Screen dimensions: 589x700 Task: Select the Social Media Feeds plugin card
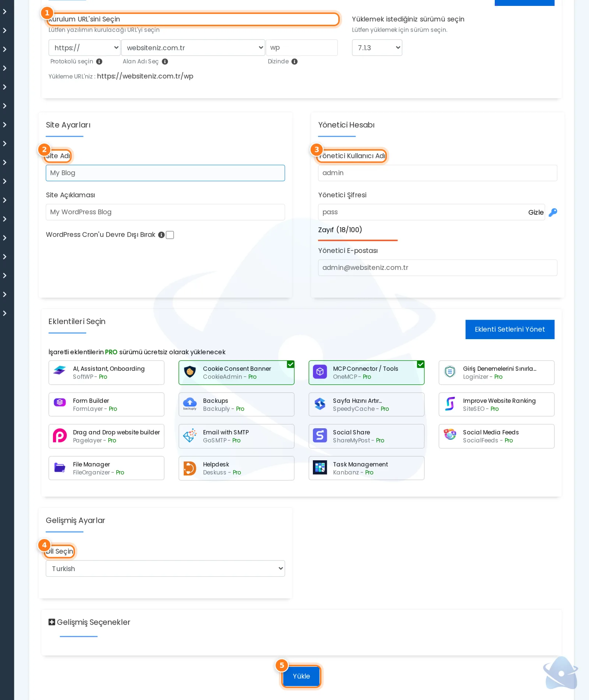click(497, 436)
